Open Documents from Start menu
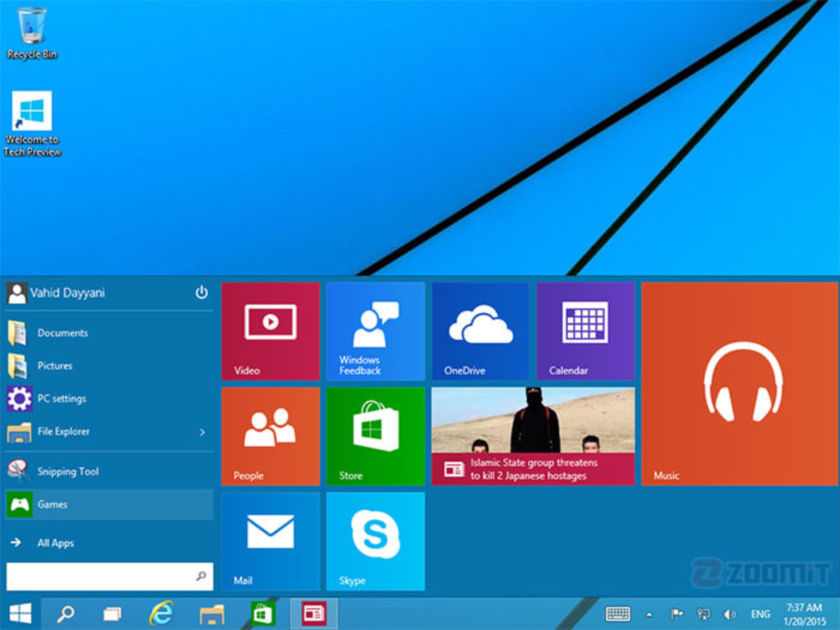This screenshot has height=630, width=840. 109,333
